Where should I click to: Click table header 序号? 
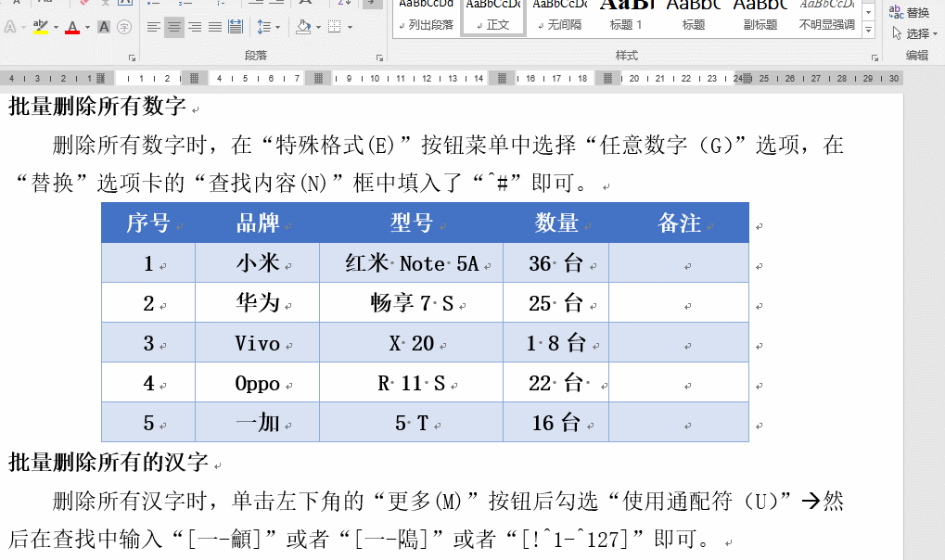tap(148, 223)
